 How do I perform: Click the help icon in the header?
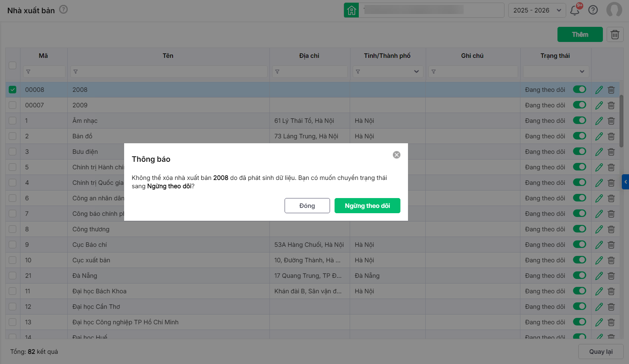coord(593,10)
